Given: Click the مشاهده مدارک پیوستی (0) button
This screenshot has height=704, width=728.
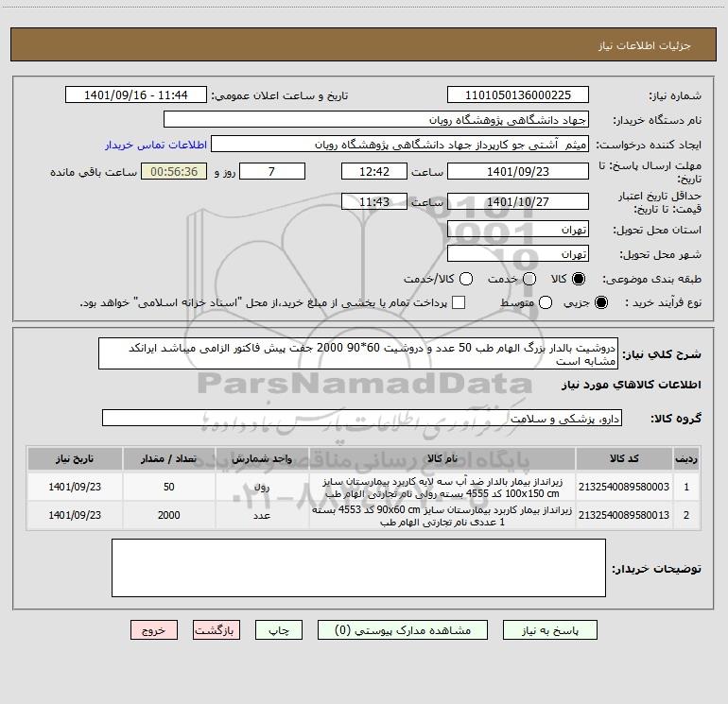Looking at the screenshot, I should (x=403, y=630).
